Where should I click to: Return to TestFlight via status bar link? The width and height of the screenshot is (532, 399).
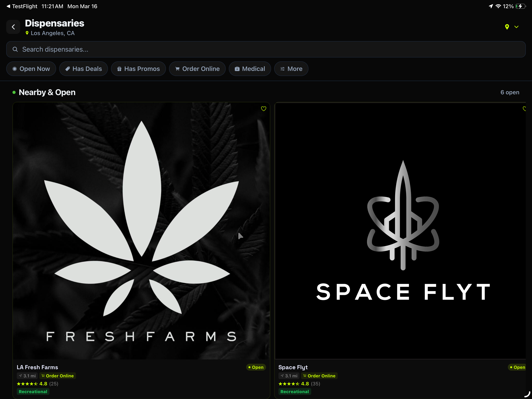click(x=22, y=6)
